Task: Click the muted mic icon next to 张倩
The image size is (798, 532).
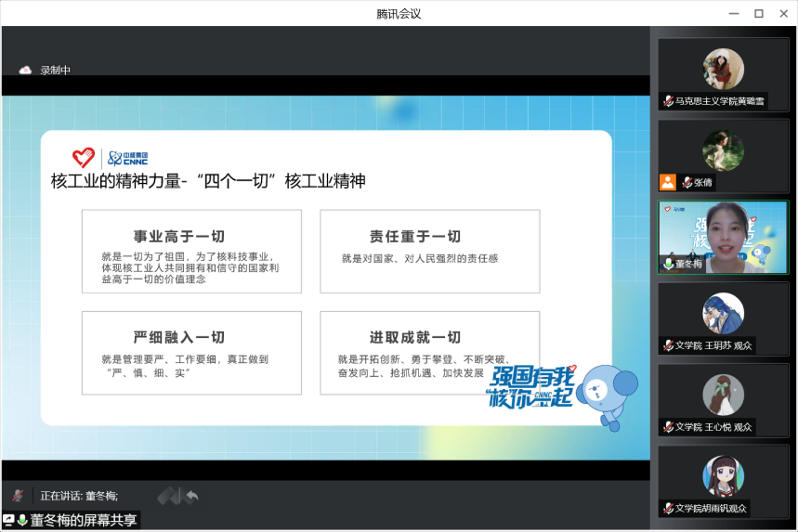Action: tap(687, 183)
